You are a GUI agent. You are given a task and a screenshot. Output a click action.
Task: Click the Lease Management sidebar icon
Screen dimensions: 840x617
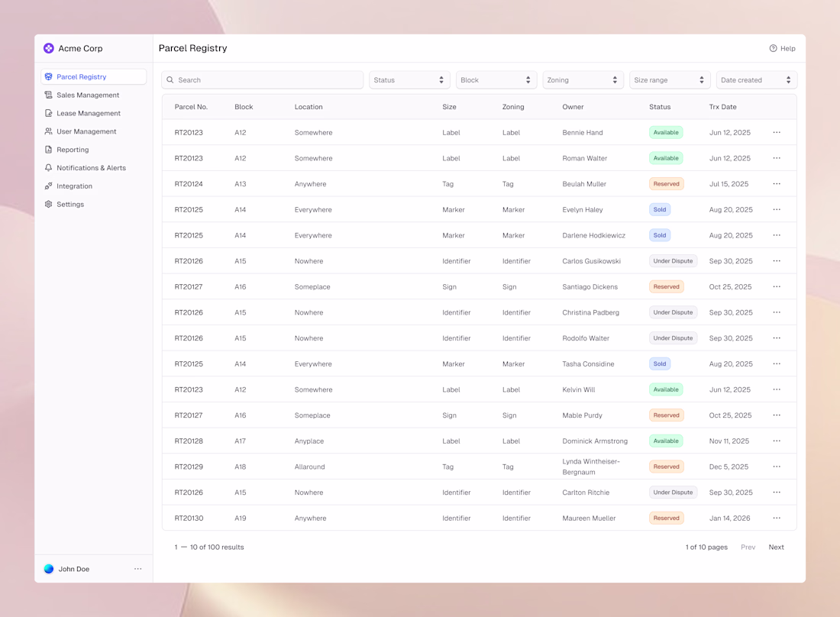point(49,113)
